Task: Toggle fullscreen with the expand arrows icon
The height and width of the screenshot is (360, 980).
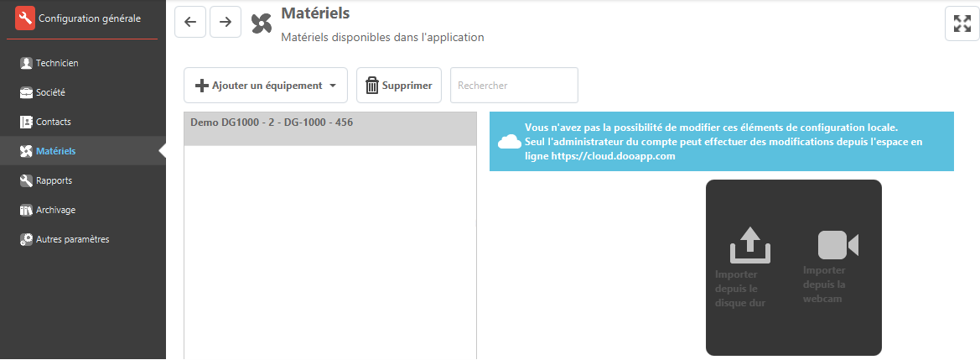Action: tap(962, 24)
